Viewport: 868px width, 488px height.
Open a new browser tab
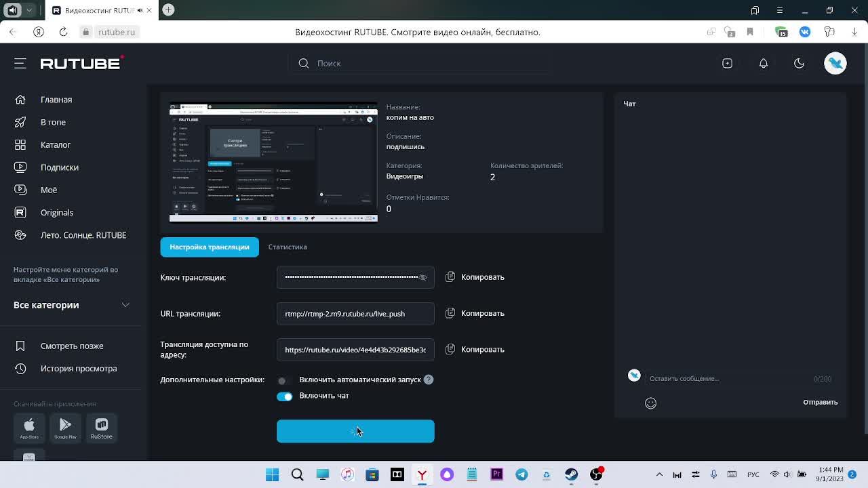coord(168,10)
